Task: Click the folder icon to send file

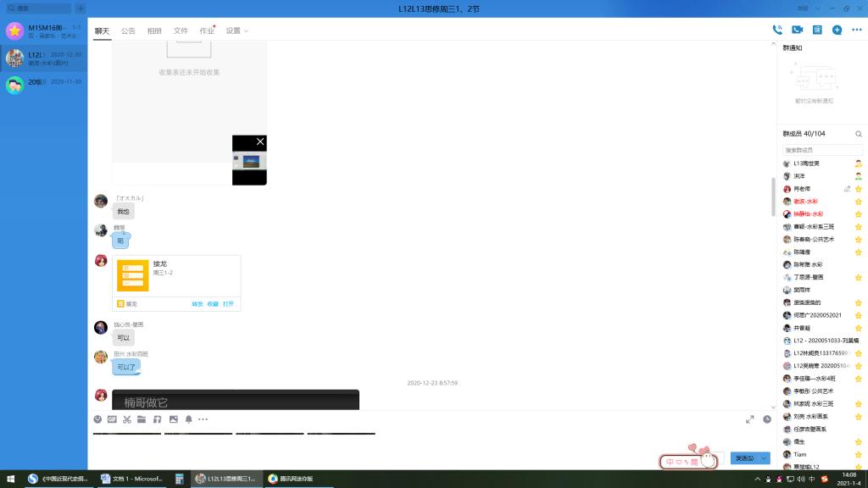Action: [142, 419]
